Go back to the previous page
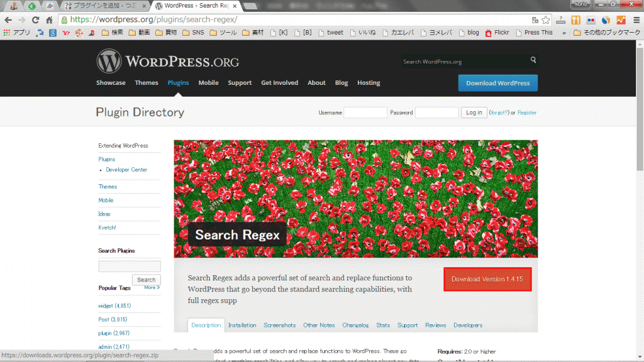This screenshot has width=644, height=362. (x=9, y=19)
